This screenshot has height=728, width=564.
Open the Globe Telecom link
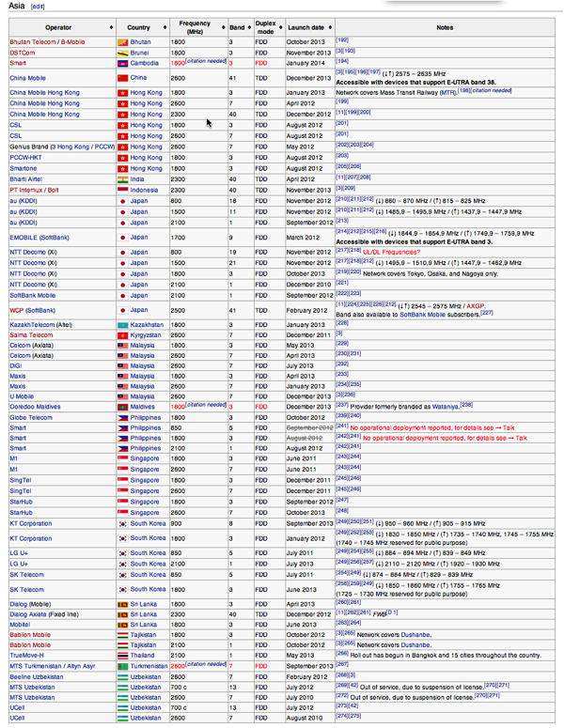31,418
